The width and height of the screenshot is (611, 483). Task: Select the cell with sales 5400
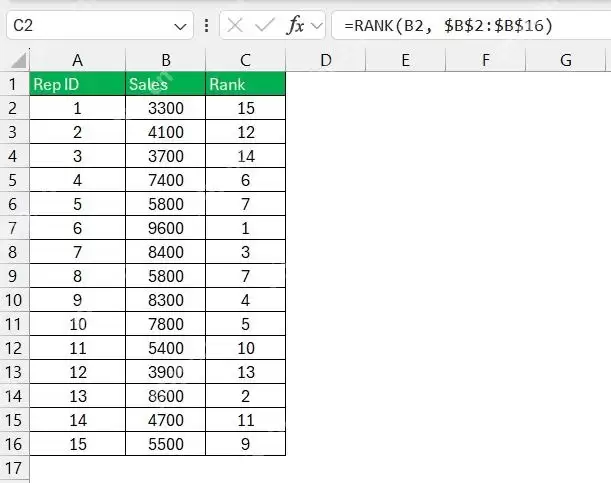tap(166, 348)
